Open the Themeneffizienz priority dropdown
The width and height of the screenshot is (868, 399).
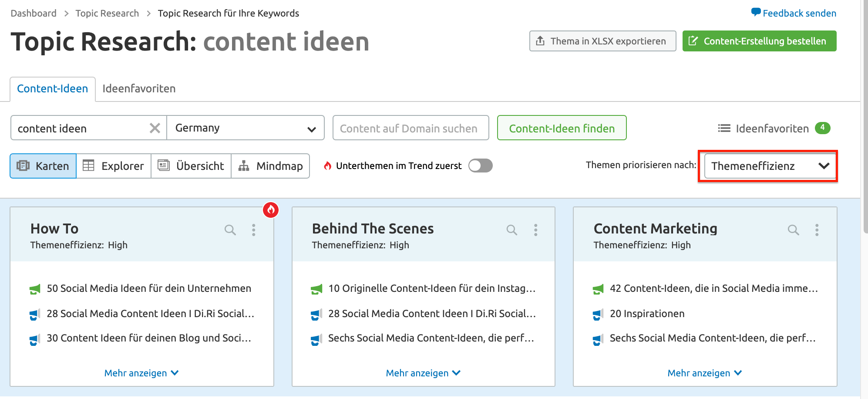click(x=770, y=166)
